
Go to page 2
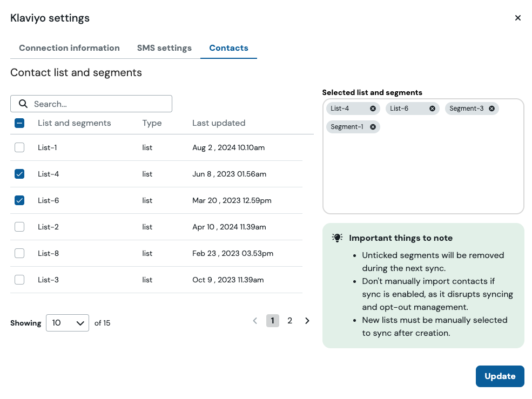(x=289, y=321)
